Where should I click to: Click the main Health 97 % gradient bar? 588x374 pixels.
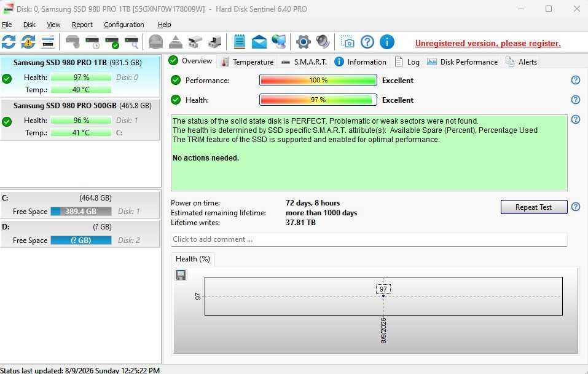pyautogui.click(x=318, y=100)
